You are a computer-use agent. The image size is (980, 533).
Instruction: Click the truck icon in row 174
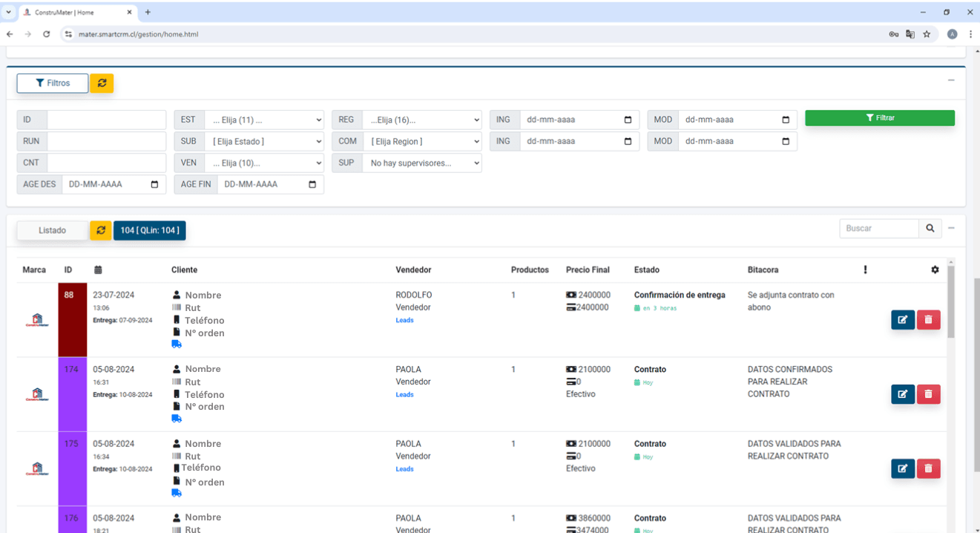click(x=177, y=419)
